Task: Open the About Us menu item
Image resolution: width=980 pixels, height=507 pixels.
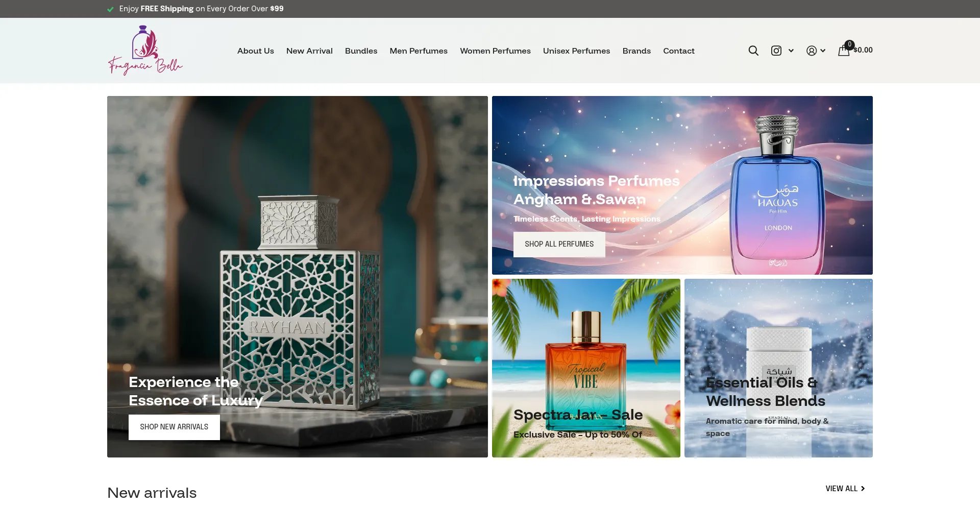Action: coord(256,51)
